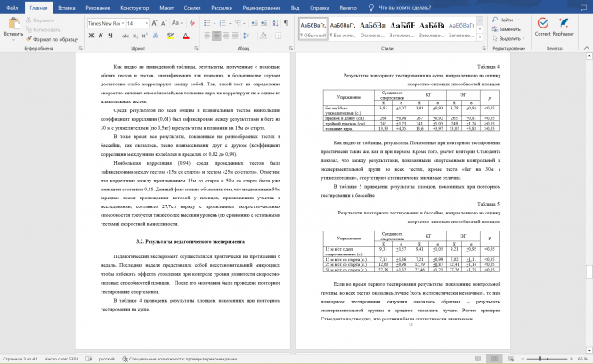The image size is (593, 364).
Task: Click the center alignment icon
Action: [x=216, y=36]
